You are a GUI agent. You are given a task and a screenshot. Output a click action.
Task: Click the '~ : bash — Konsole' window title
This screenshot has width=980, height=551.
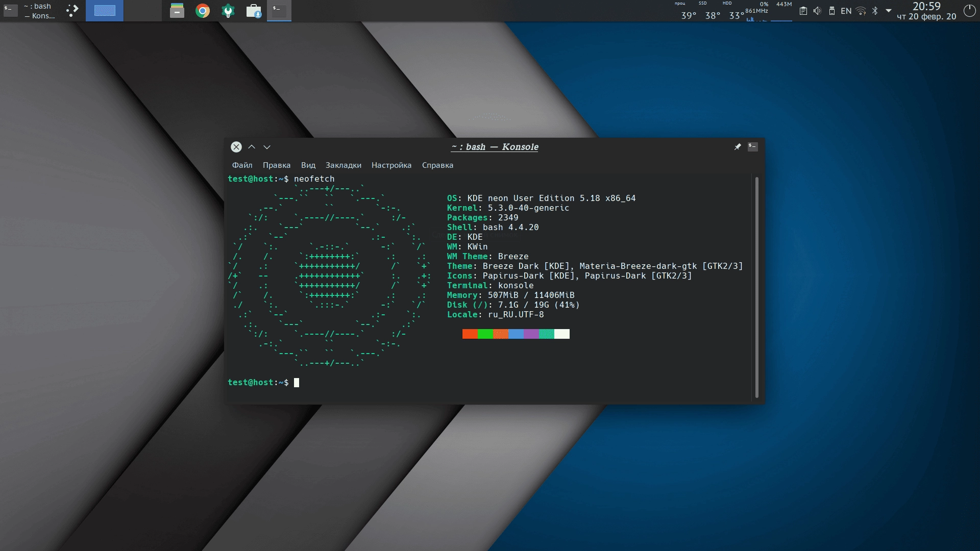495,147
